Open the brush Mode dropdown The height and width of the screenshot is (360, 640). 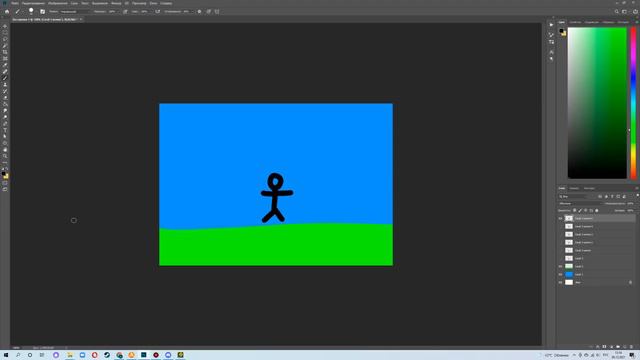tap(76, 11)
